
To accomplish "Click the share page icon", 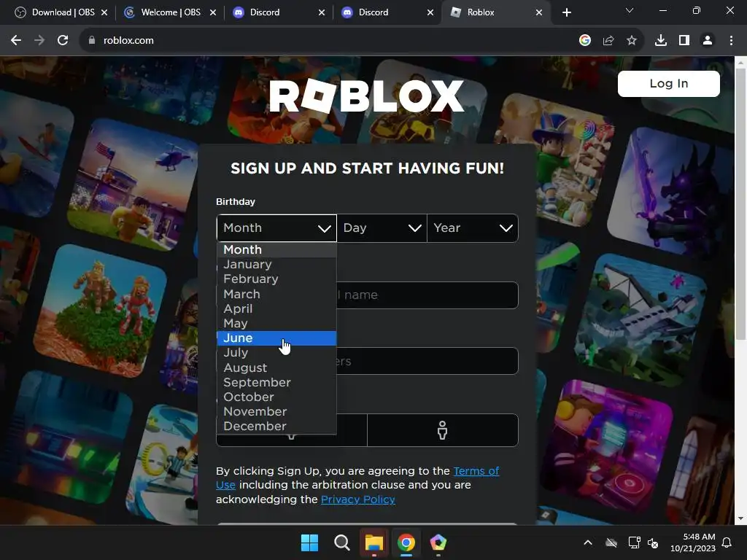I will [x=608, y=41].
